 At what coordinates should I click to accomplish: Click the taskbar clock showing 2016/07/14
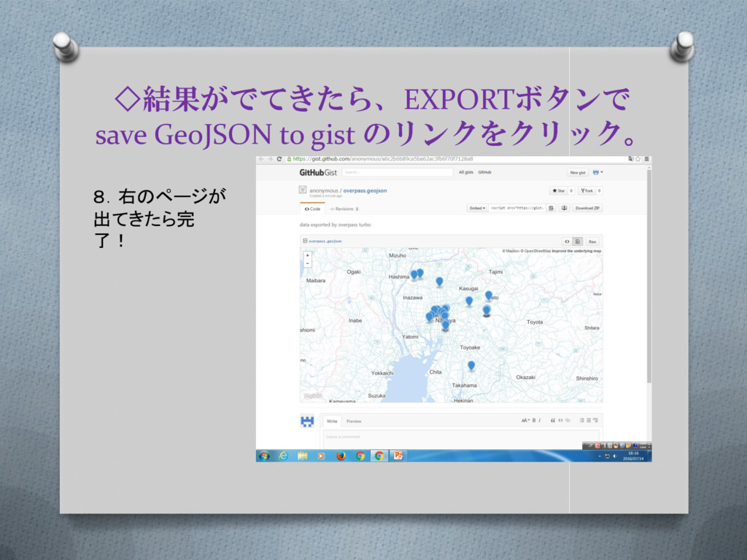pos(633,456)
